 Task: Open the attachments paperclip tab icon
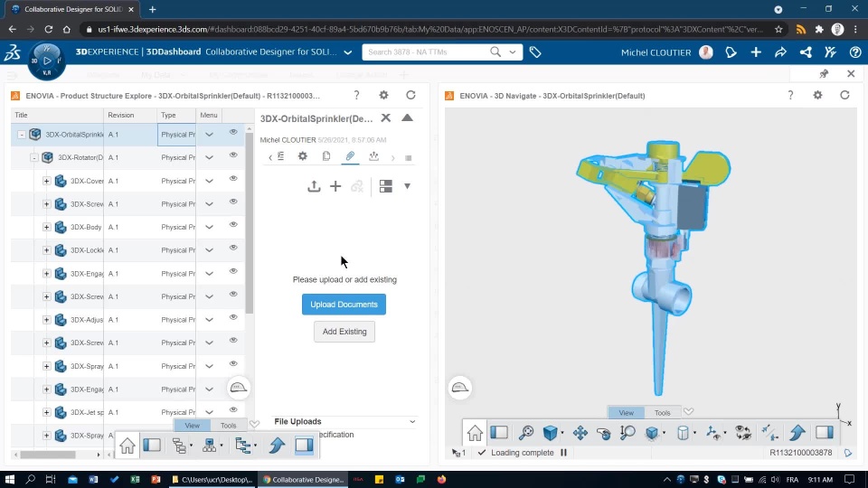[x=350, y=156]
